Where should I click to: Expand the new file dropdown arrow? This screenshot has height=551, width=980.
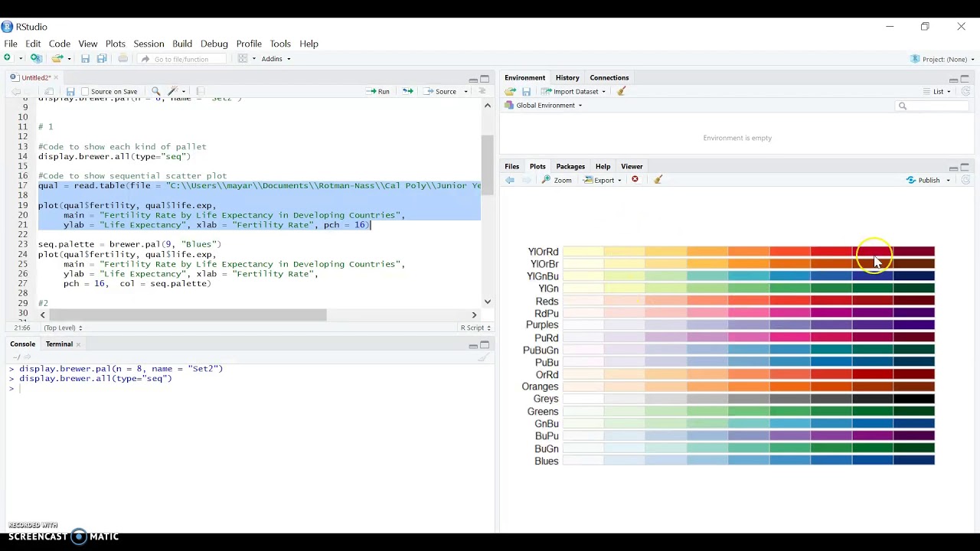pyautogui.click(x=21, y=59)
